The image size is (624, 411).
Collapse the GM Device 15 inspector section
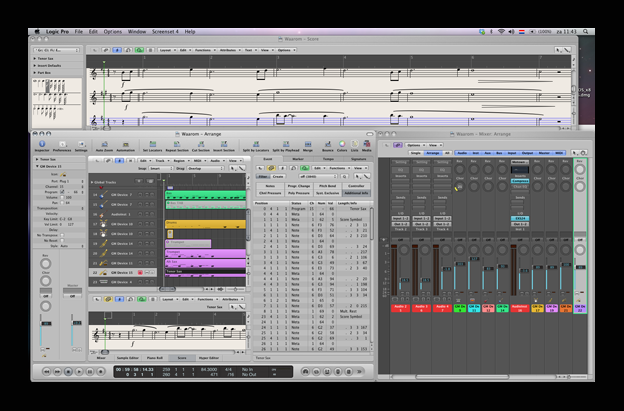38,166
